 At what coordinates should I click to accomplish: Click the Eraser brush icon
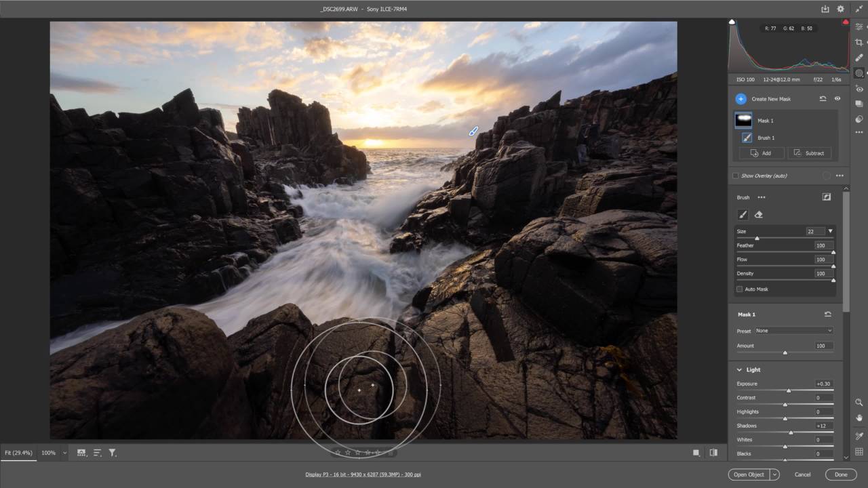(x=759, y=215)
